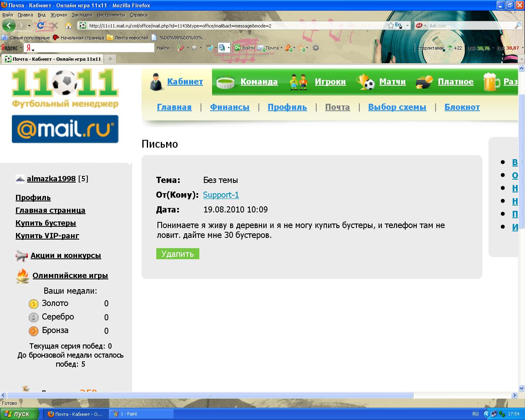Click the Yandex bar settings gear icon

(x=315, y=48)
